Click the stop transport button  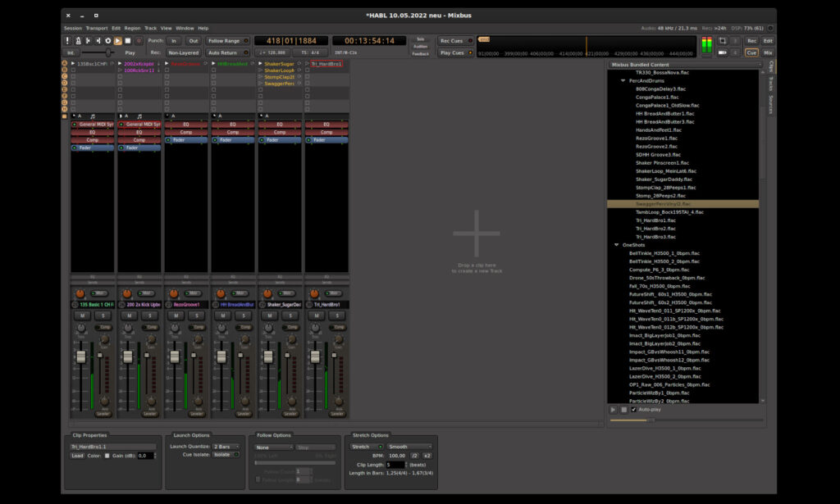128,41
